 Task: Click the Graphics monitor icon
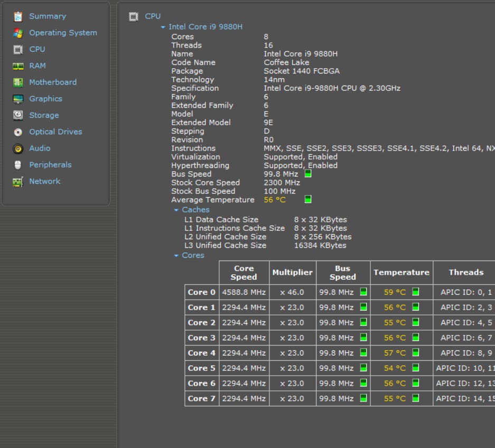click(x=18, y=99)
